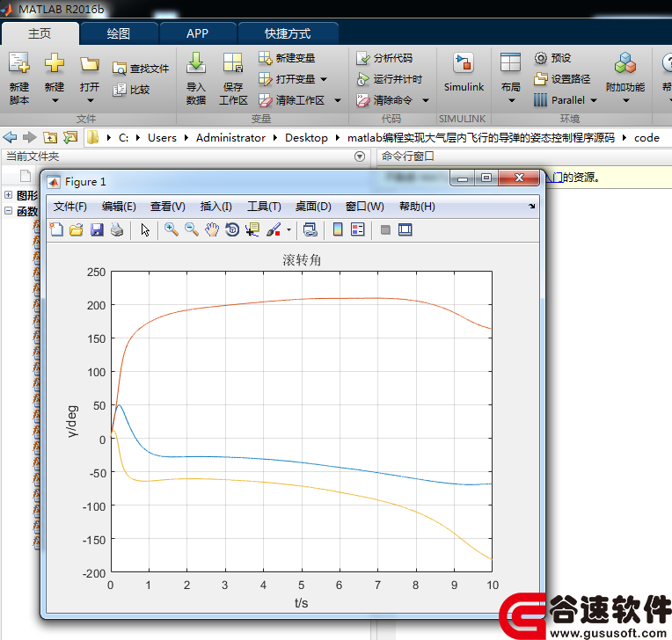Select the Brush data tool

[274, 229]
